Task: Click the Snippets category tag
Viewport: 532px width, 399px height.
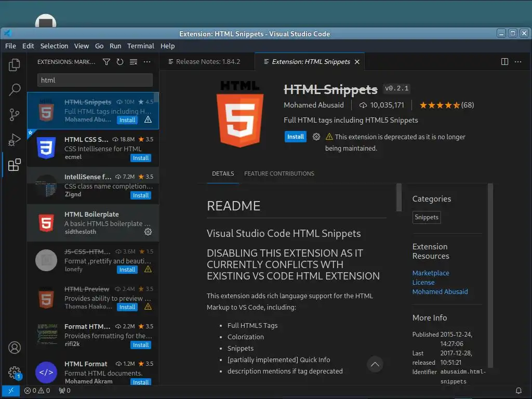Action: click(427, 217)
